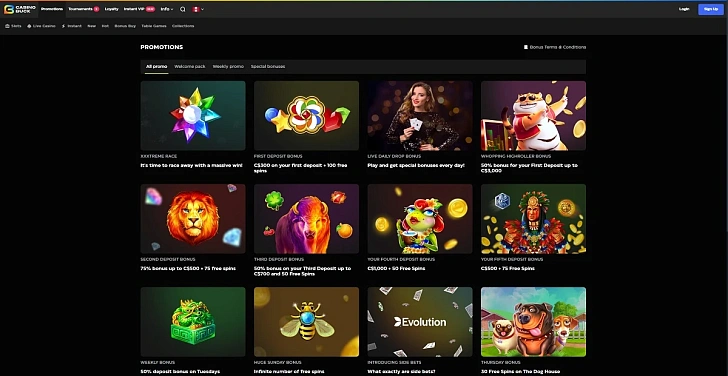Open the Second Deposit Bonus lion thumbnail

pos(193,219)
